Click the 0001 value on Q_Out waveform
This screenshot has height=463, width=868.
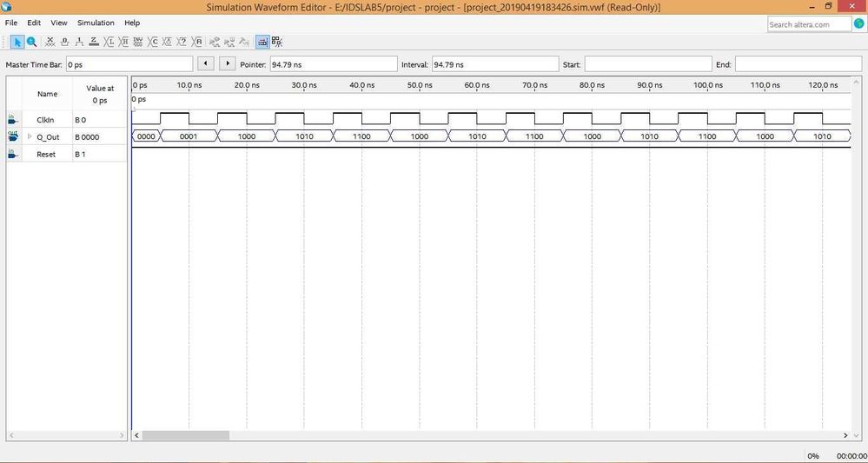(x=189, y=136)
